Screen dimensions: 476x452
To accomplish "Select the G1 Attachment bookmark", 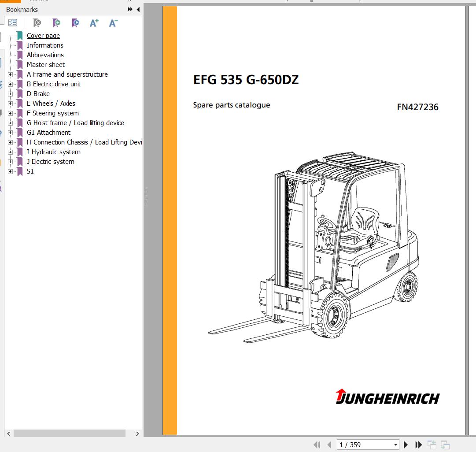I will 48,133.
